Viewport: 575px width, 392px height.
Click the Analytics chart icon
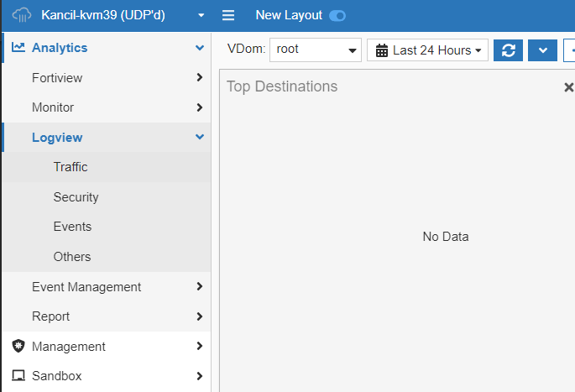pos(18,48)
